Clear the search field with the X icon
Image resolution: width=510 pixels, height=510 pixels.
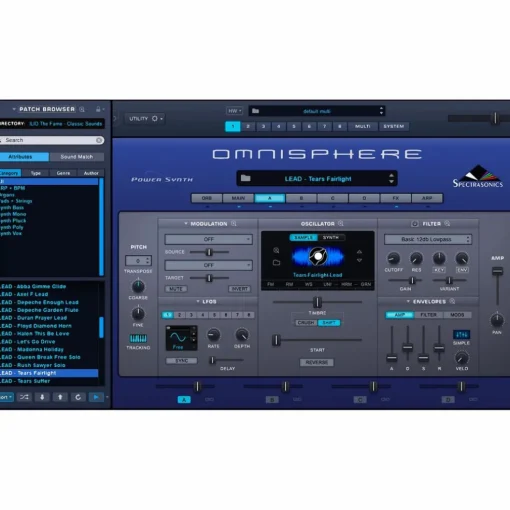99,140
